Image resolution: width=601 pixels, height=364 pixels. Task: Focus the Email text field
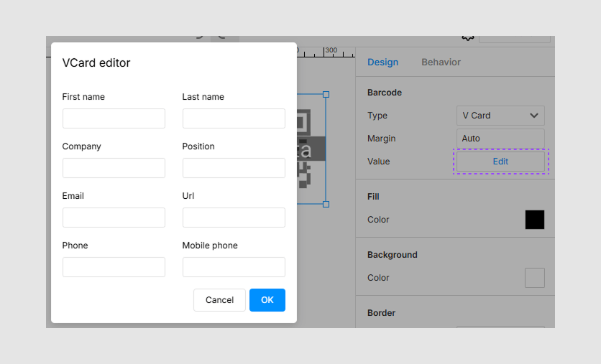(x=114, y=218)
